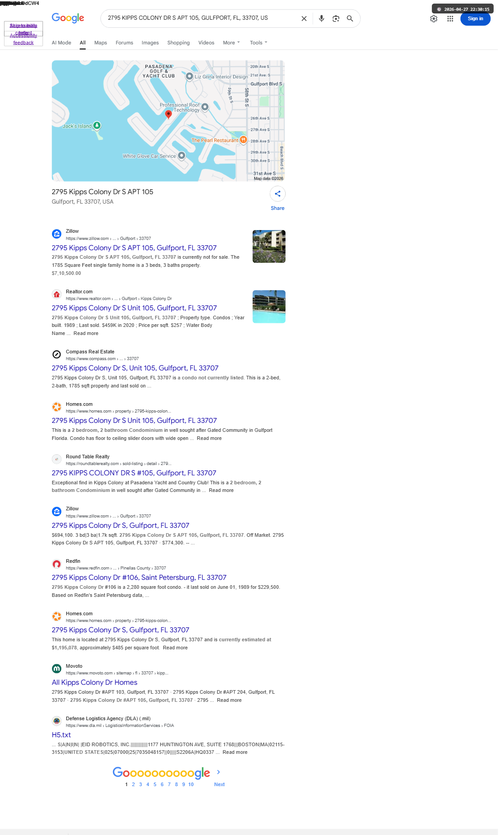Switch to the Images tab

(x=150, y=43)
